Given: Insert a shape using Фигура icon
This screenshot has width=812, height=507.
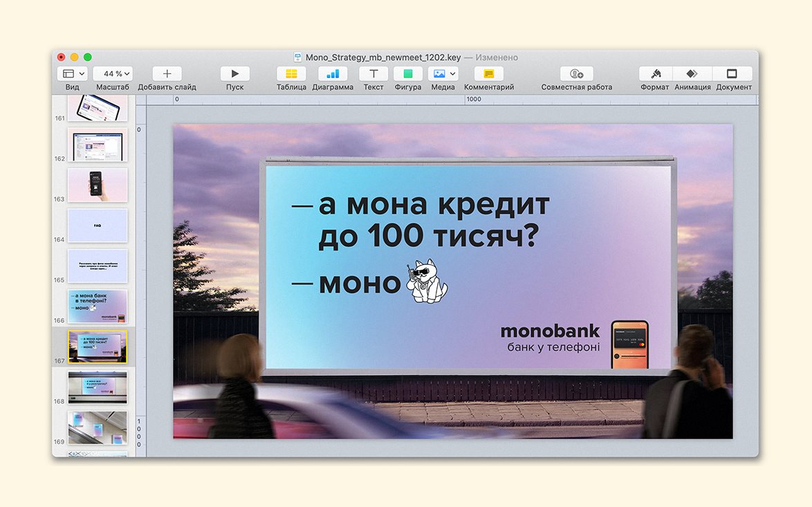Looking at the screenshot, I should click(x=408, y=73).
